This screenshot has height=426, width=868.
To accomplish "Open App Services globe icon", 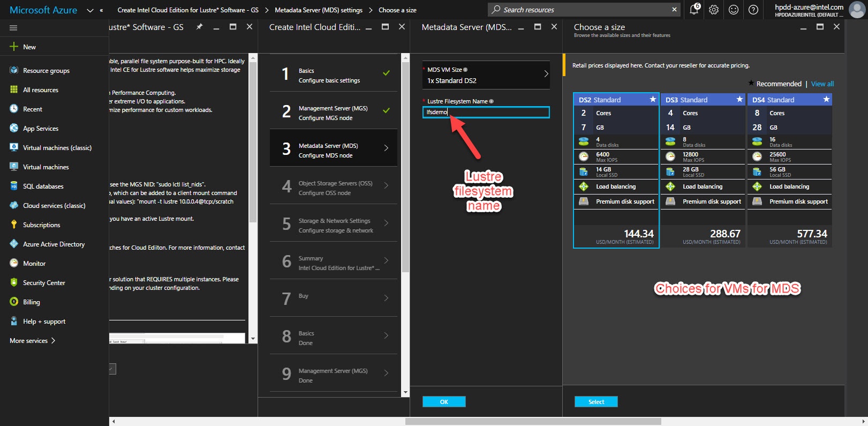I will coord(14,128).
